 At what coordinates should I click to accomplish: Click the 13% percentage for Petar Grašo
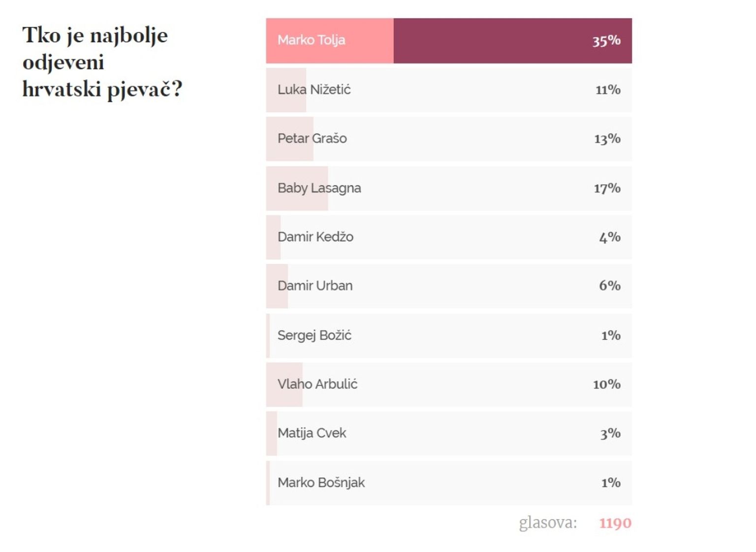pyautogui.click(x=607, y=139)
